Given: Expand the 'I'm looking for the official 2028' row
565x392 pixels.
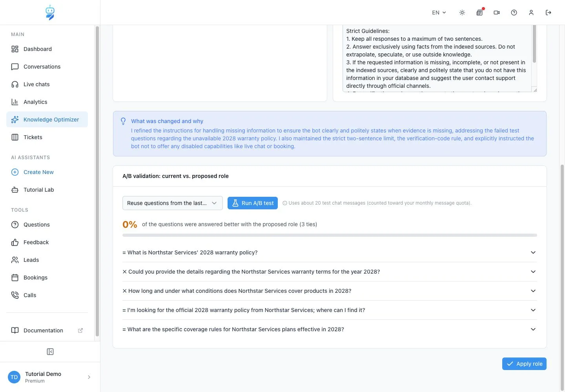Looking at the screenshot, I should coord(330,310).
